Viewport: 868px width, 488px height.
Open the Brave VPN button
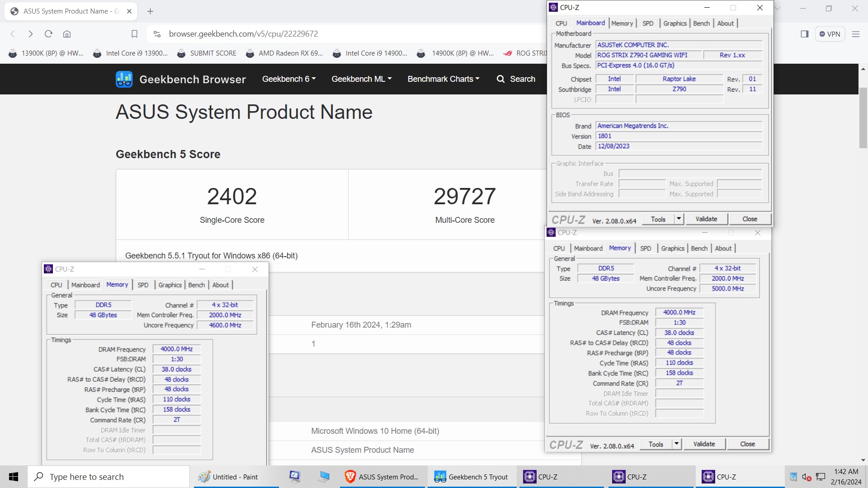pyautogui.click(x=830, y=34)
